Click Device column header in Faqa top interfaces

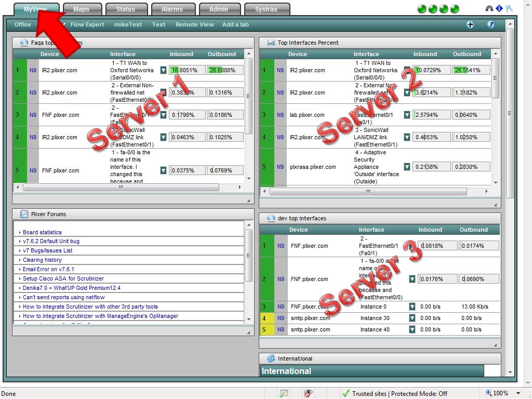click(x=49, y=54)
